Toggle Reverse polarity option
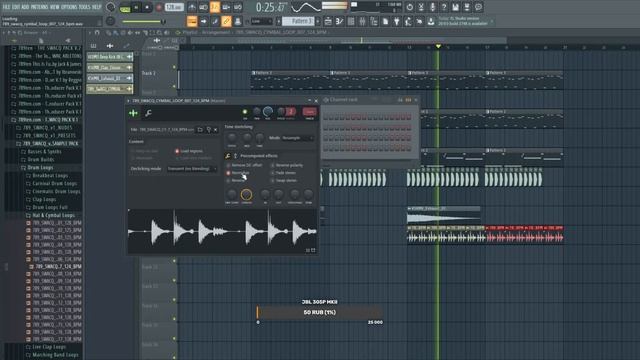Viewport: 640px width, 360px height. coord(287,165)
